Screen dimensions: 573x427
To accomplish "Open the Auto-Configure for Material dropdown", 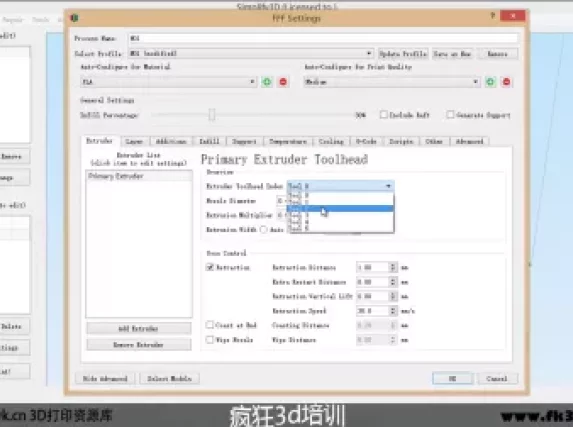I will pyautogui.click(x=168, y=82).
